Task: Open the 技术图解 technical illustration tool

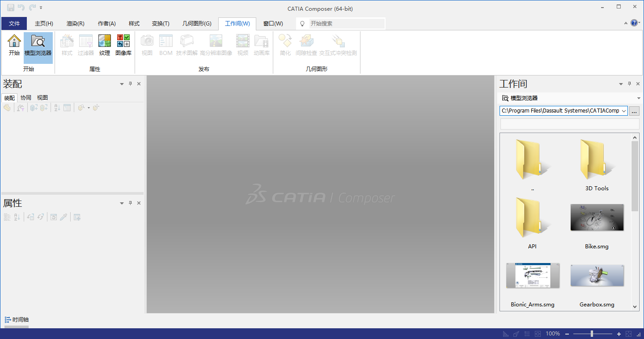Action: click(187, 46)
